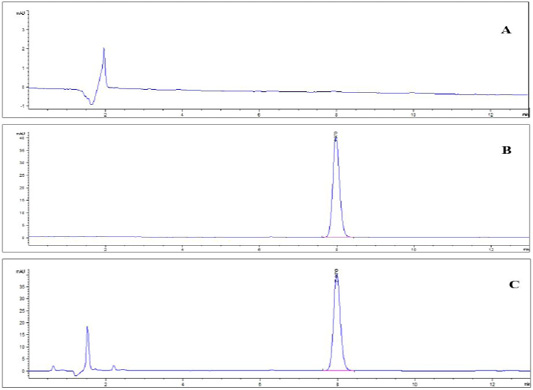Select the panel label B
The height and width of the screenshot is (390, 533).
point(506,150)
